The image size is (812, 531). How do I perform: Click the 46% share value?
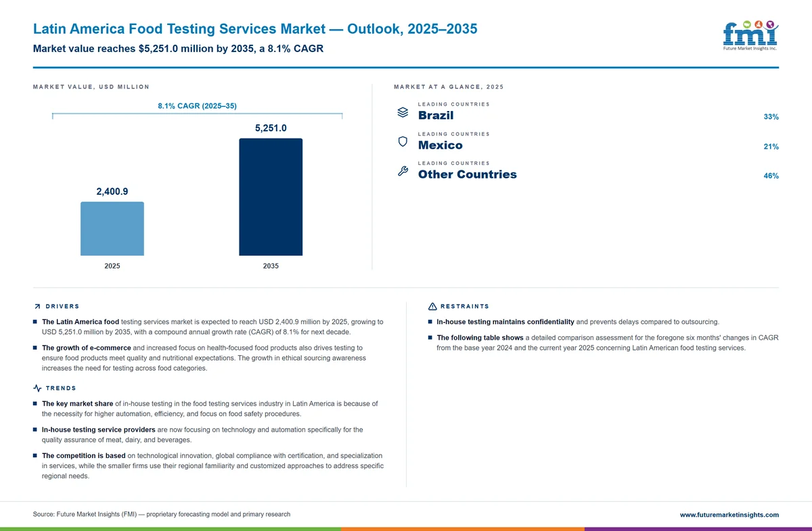pos(771,176)
